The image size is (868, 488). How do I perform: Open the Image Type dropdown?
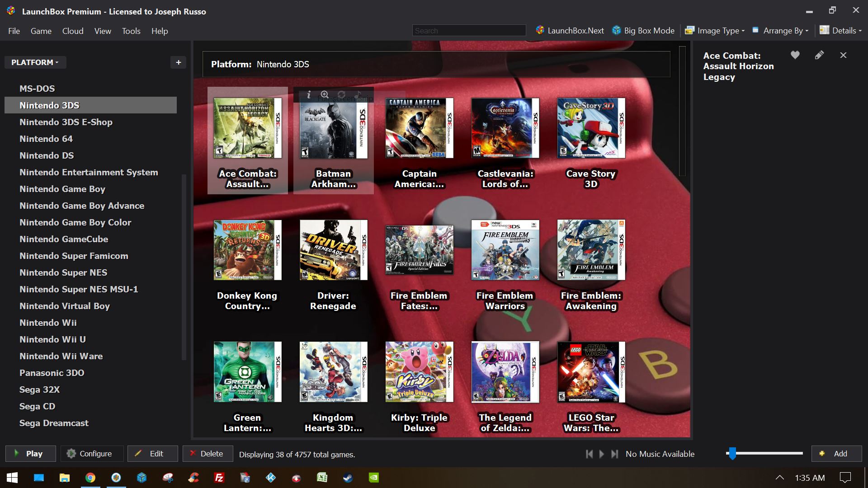click(x=715, y=31)
